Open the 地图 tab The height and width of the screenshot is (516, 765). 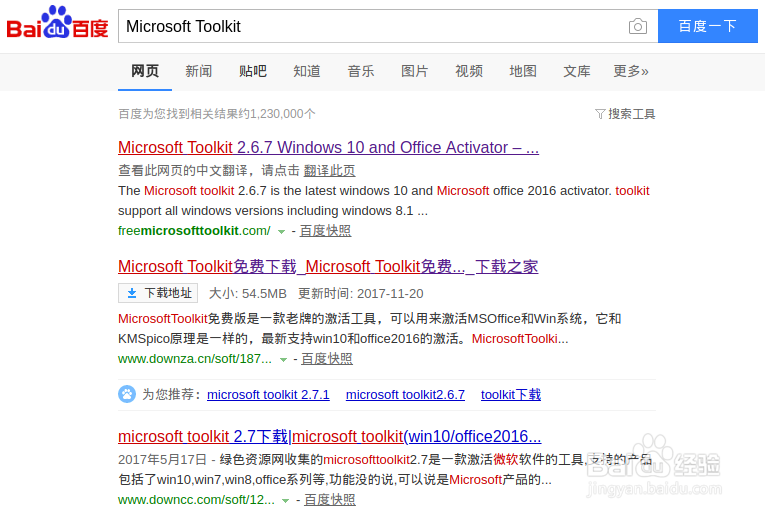pyautogui.click(x=523, y=71)
